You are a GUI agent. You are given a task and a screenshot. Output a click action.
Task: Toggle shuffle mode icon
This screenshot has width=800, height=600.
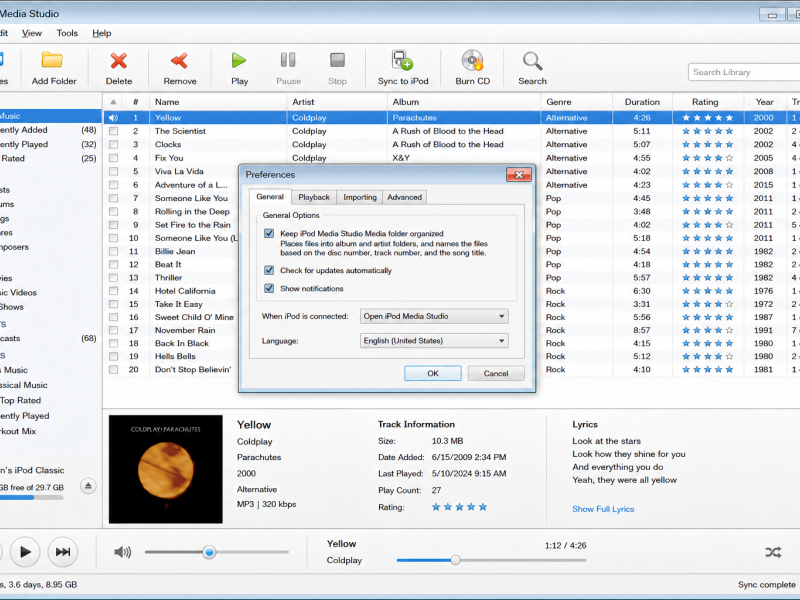coord(773,552)
